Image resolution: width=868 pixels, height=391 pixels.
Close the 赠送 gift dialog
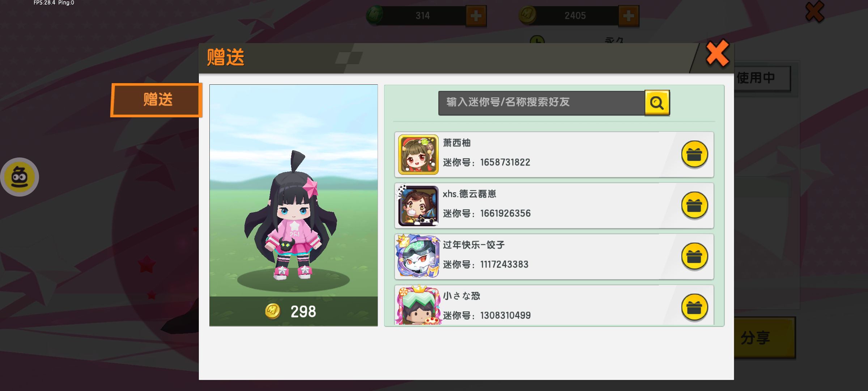coord(718,54)
